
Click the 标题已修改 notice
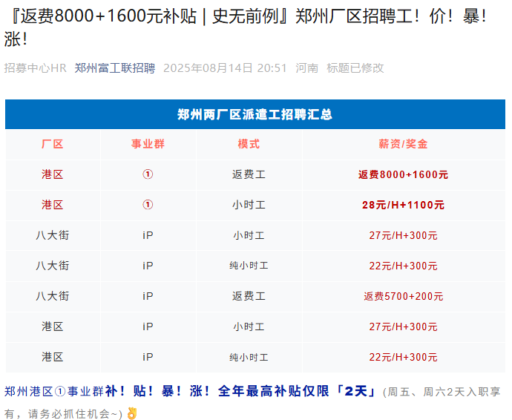tap(355, 68)
